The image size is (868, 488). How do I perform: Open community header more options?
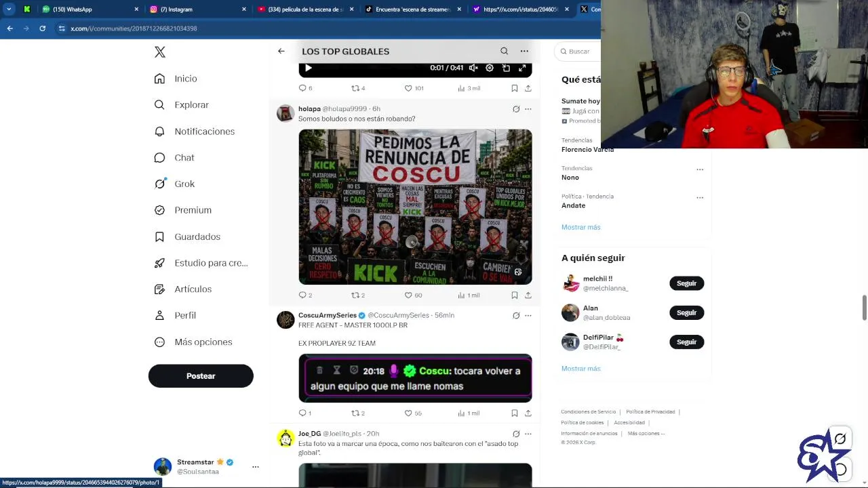point(524,51)
